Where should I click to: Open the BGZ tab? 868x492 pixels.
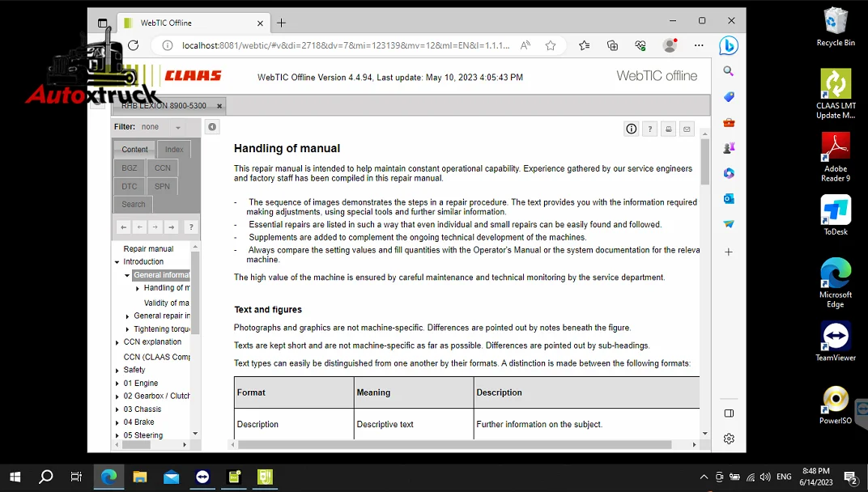pos(130,168)
